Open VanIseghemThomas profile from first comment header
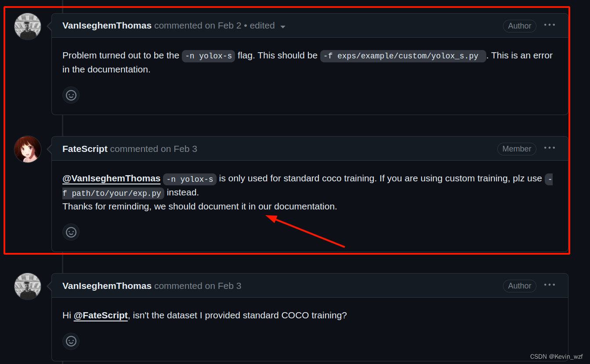Image resolution: width=590 pixels, height=364 pixels. (x=107, y=25)
